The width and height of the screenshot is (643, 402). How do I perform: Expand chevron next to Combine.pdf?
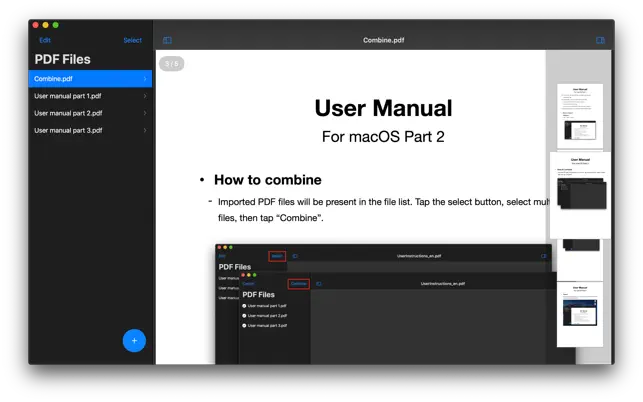coord(145,79)
